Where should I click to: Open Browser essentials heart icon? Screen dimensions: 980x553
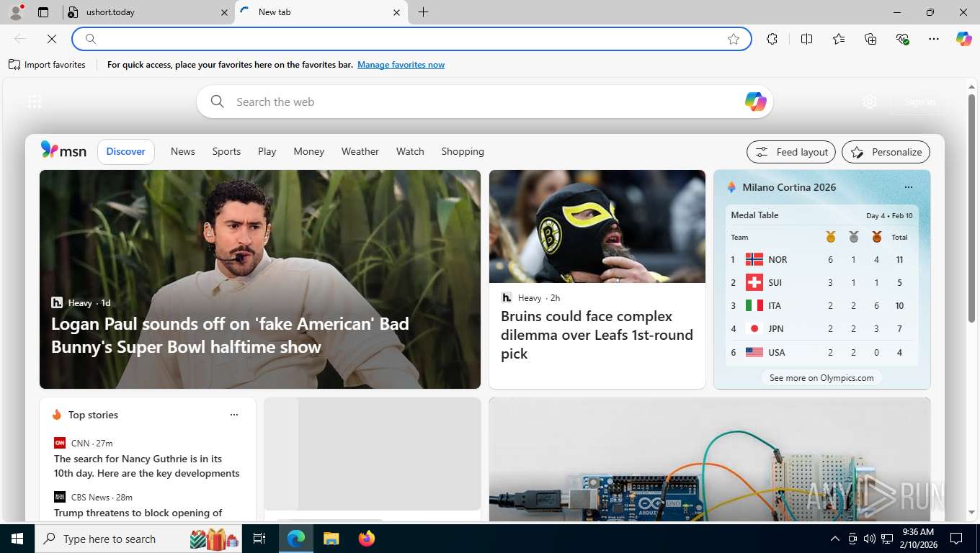(902, 39)
